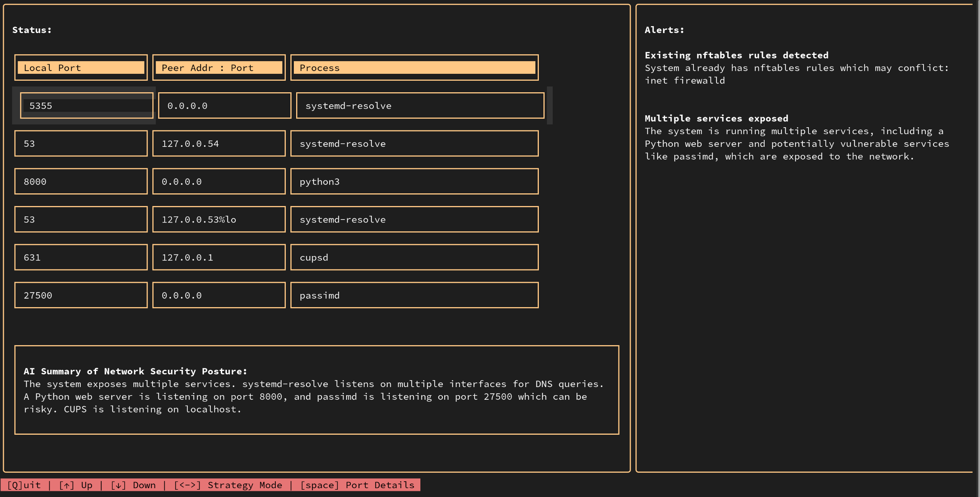The width and height of the screenshot is (980, 497).
Task: Select the python3 process cell
Action: click(x=414, y=181)
